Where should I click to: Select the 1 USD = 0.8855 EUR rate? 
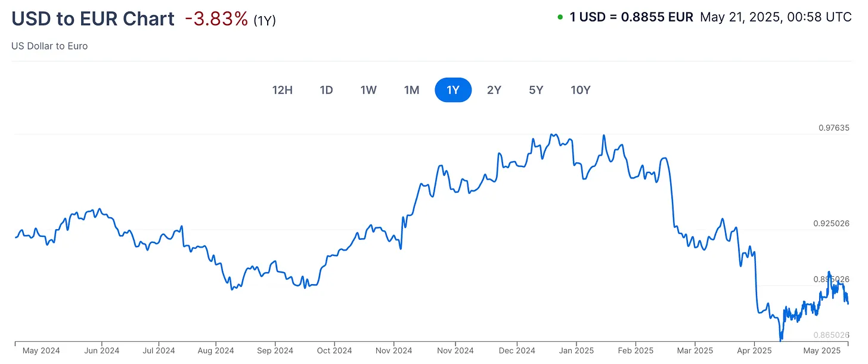633,17
